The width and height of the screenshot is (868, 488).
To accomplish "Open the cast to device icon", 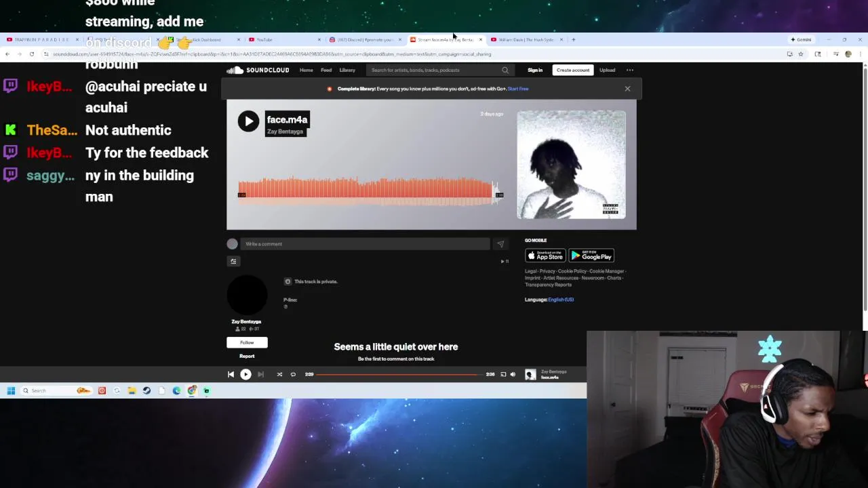I will coord(503,374).
